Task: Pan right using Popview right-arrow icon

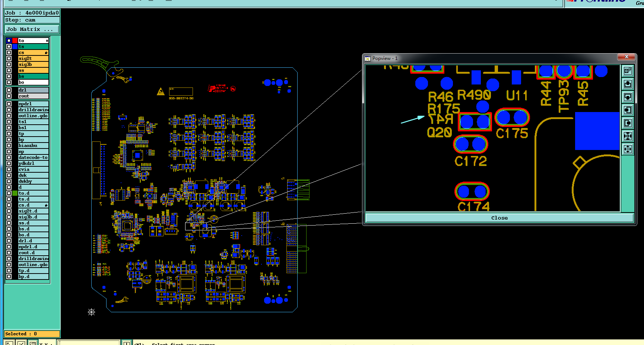Action: pyautogui.click(x=628, y=123)
